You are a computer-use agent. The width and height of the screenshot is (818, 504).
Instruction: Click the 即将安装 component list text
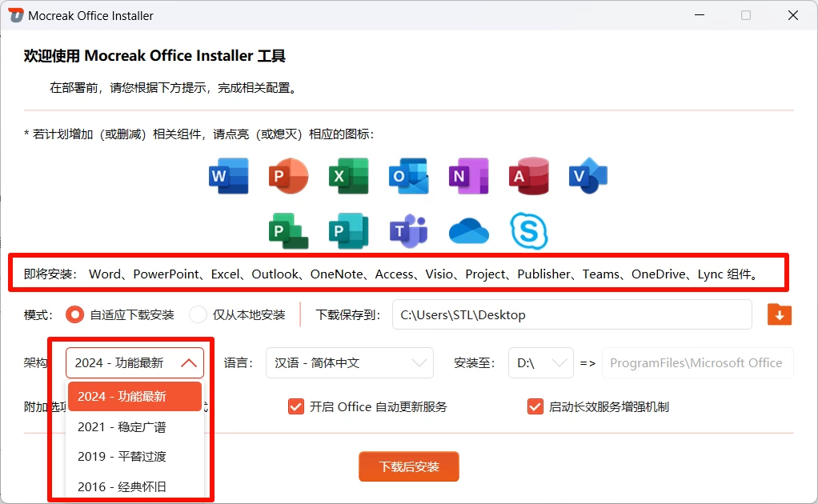coord(392,274)
